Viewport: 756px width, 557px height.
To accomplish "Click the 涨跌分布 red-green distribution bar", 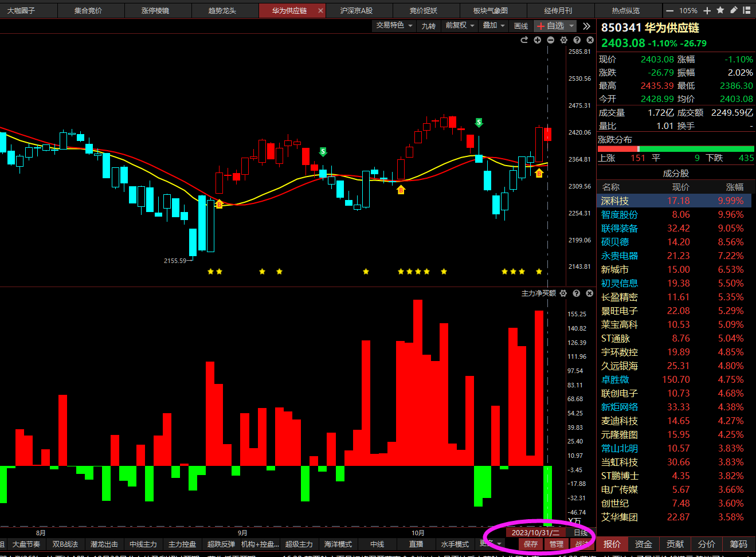I will click(676, 149).
